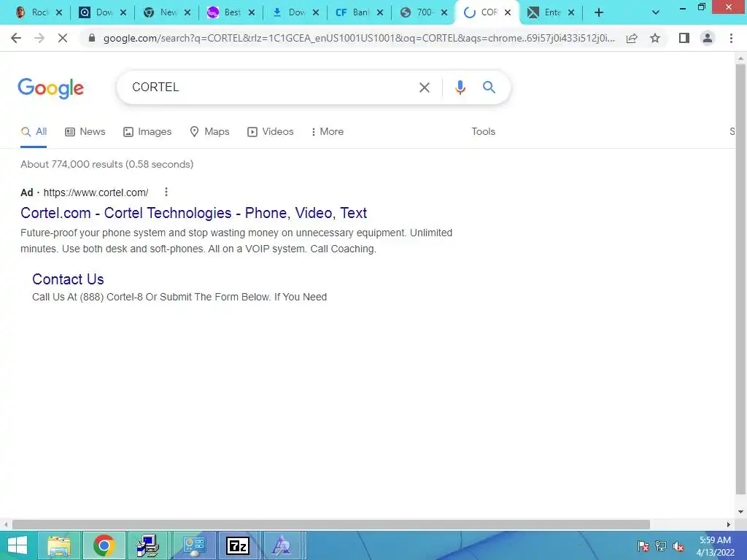Submit search with the magnifier icon
This screenshot has height=560, width=747.
[489, 87]
